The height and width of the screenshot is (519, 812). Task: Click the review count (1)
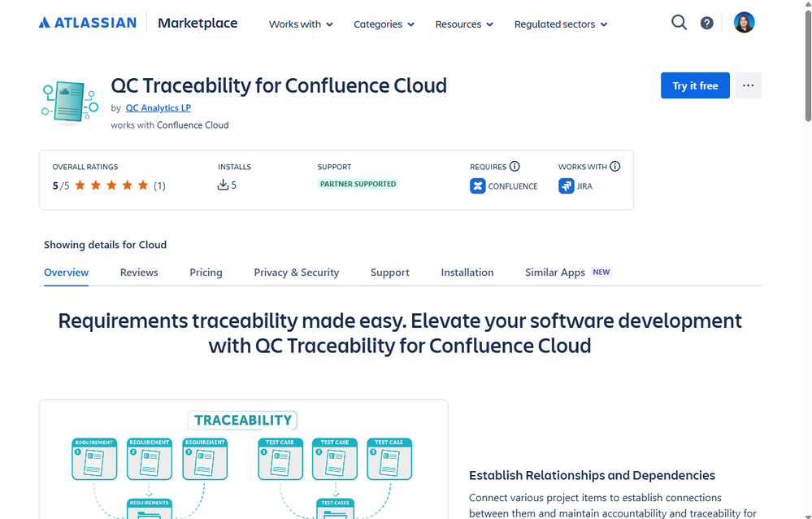[159, 185]
